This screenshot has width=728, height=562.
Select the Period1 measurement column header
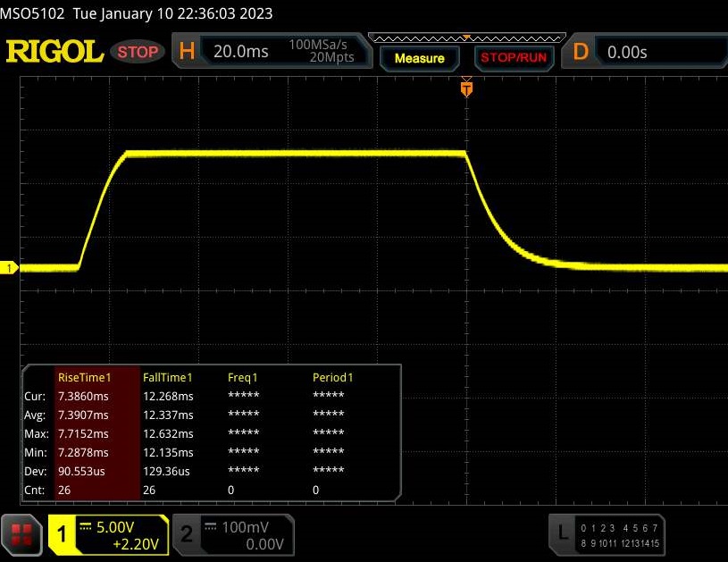(x=332, y=378)
